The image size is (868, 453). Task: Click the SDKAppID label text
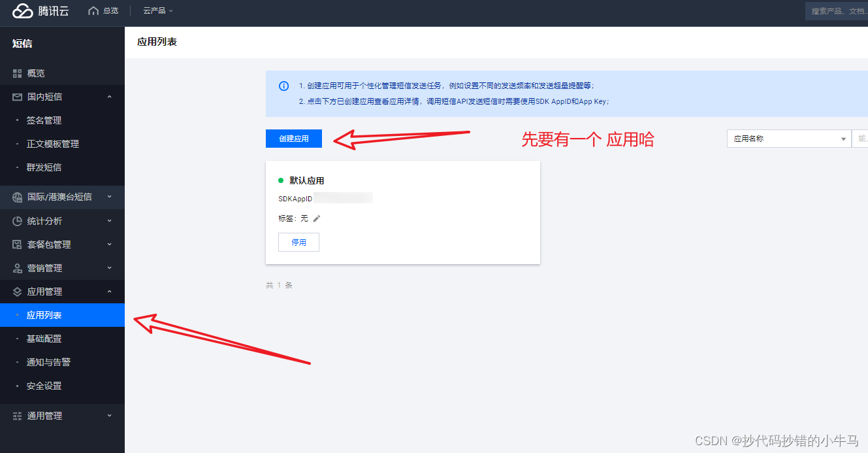[295, 198]
